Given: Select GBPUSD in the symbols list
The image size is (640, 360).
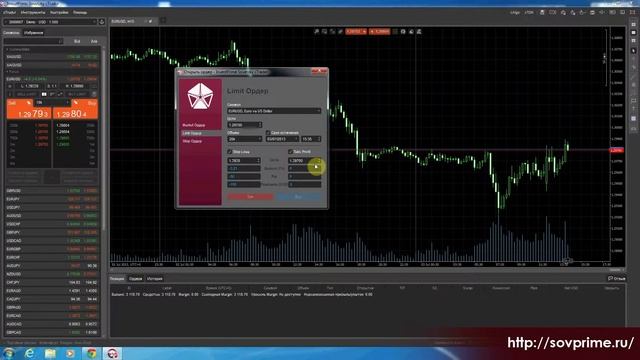Looking at the screenshot, I should pyautogui.click(x=52, y=191).
